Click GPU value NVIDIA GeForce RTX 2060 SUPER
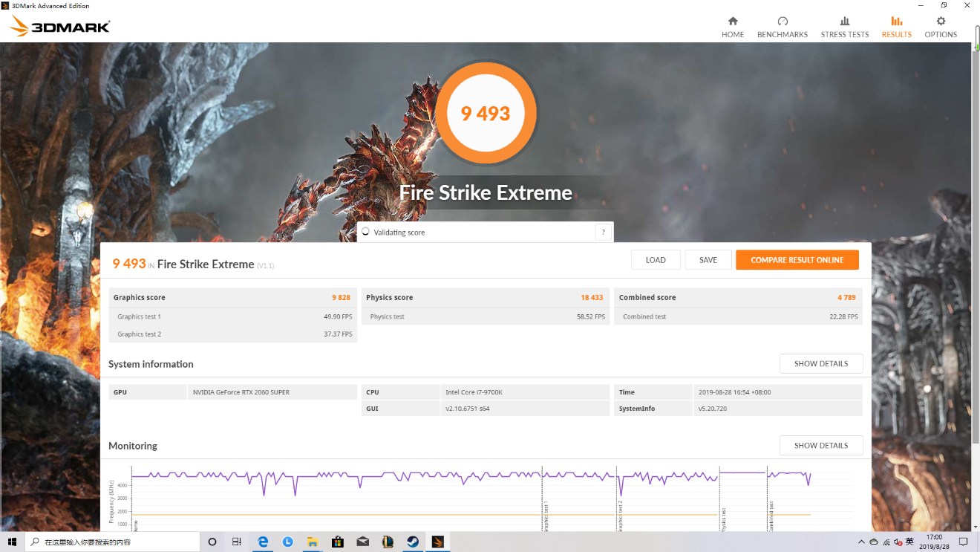Screen dimensions: 980x552 pos(241,392)
